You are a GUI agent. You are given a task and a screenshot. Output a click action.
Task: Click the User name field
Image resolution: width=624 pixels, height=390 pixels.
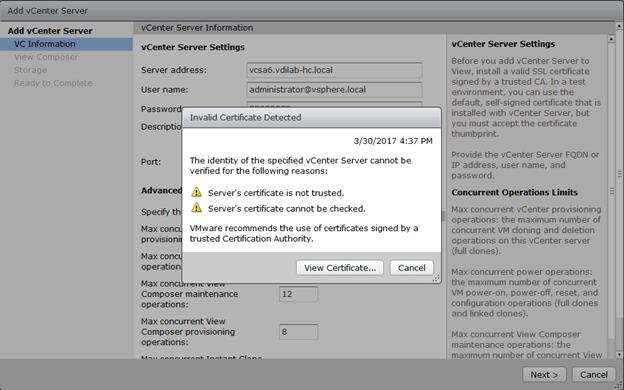point(334,90)
